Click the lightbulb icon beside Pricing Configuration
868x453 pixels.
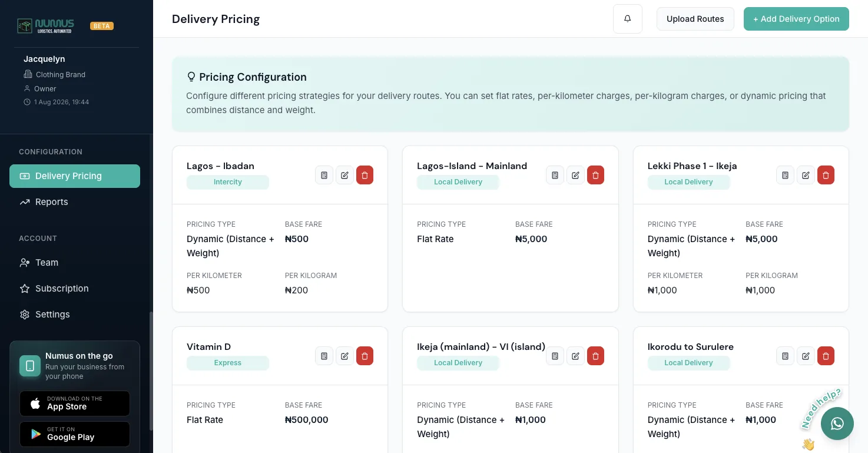click(x=191, y=77)
